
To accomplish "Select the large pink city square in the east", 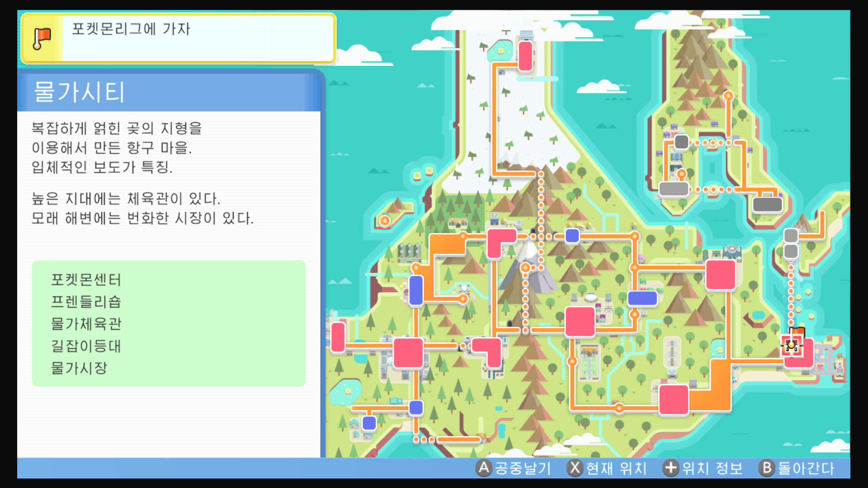I will [x=721, y=275].
